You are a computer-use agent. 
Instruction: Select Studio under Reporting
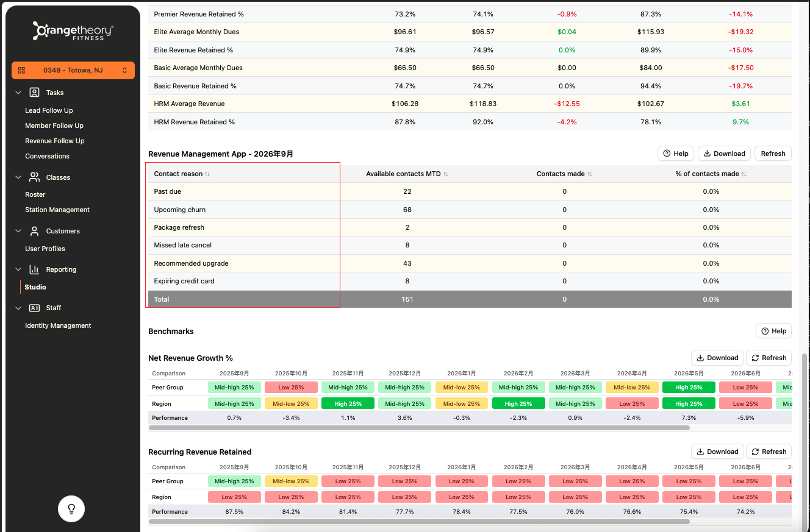click(x=35, y=287)
